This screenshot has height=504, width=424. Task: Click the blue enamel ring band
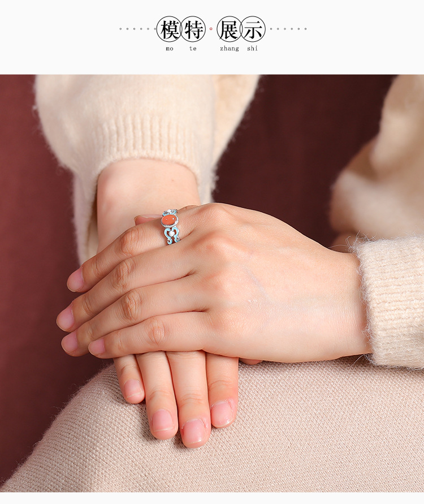(x=172, y=238)
